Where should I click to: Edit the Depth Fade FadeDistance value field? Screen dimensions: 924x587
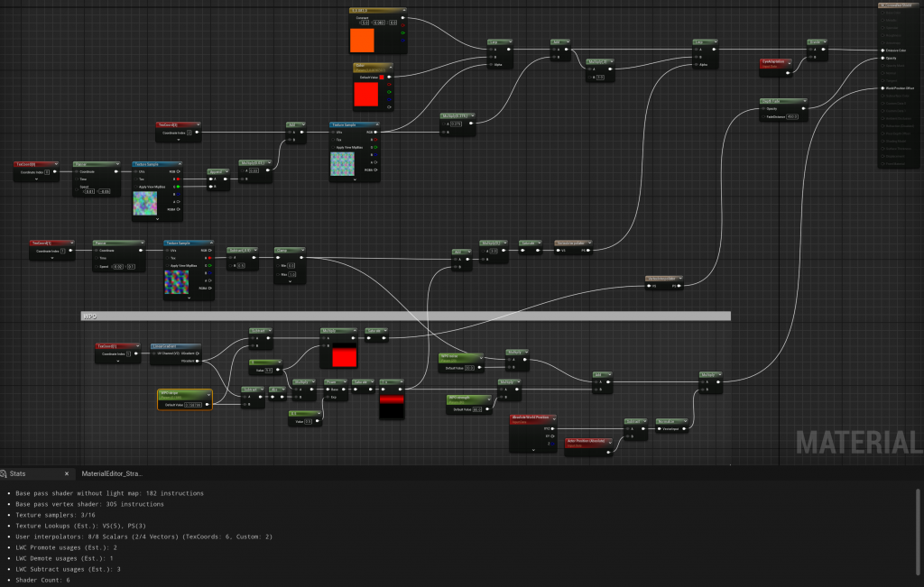[x=792, y=116]
